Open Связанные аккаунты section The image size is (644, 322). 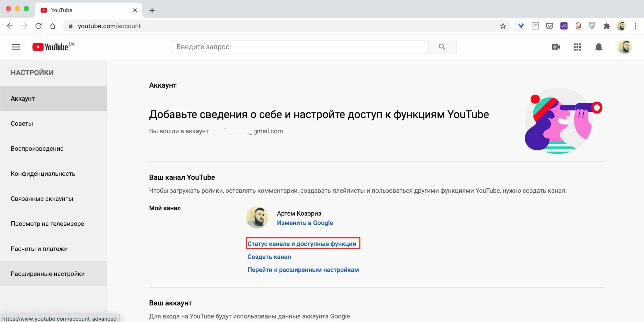coord(54,198)
